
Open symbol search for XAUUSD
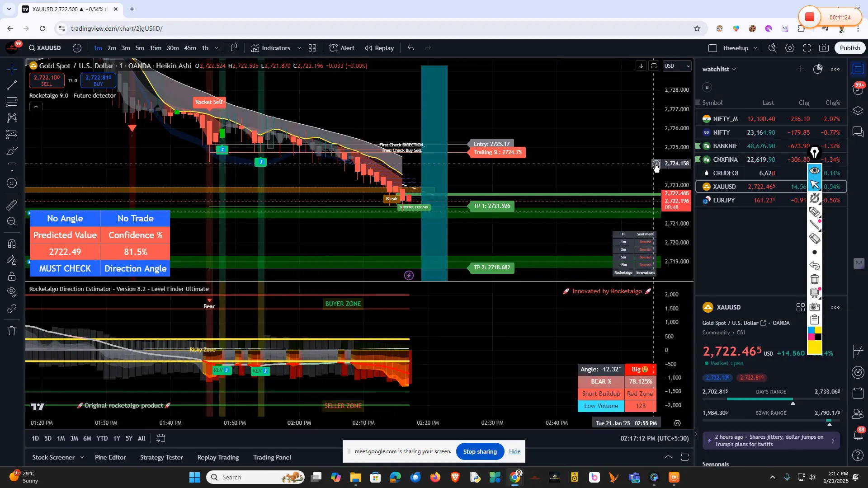point(45,48)
